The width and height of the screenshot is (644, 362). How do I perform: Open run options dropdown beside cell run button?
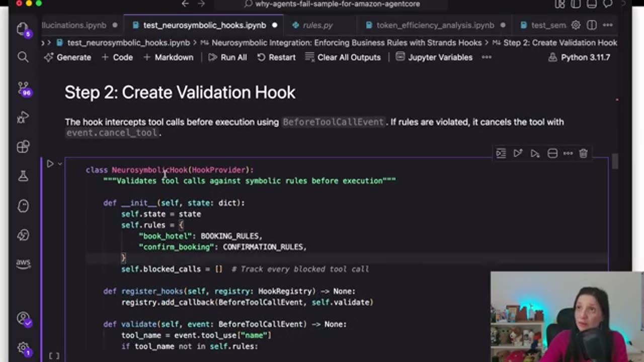[x=60, y=163]
